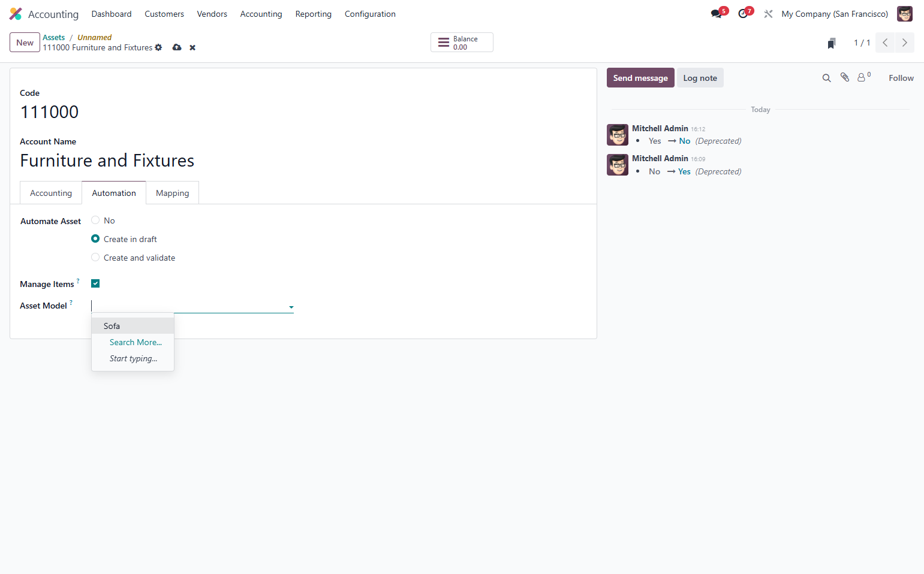Switch to the Accounting form tab
924x574 pixels.
click(x=51, y=193)
